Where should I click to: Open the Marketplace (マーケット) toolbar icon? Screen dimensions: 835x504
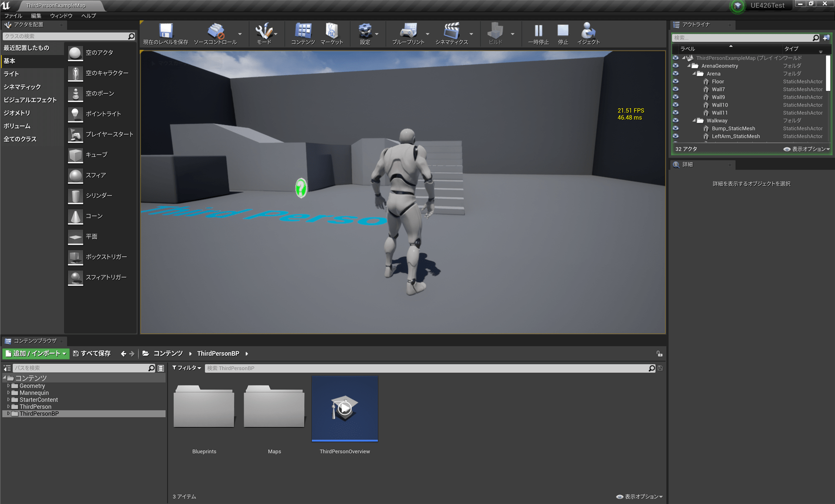point(332,31)
